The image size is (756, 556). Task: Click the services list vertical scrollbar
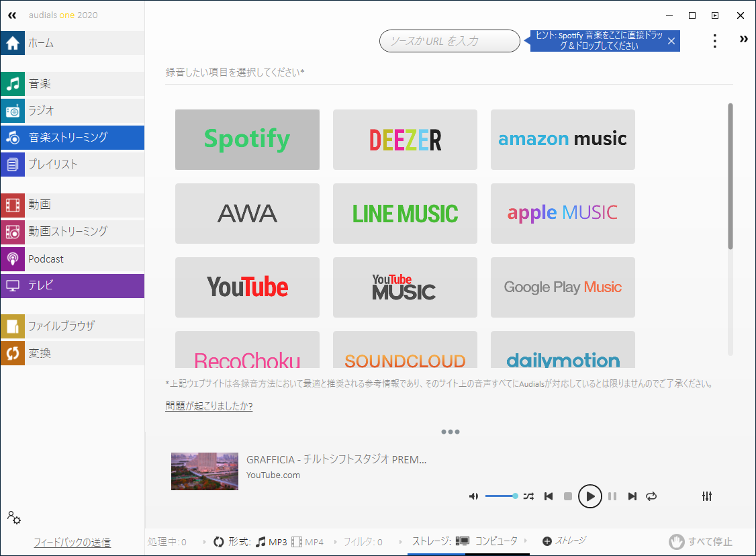tap(730, 176)
